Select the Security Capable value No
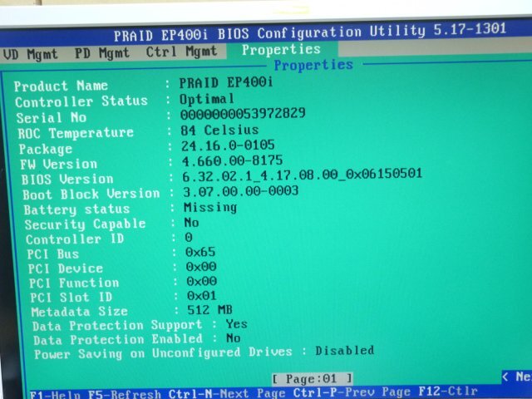The height and width of the screenshot is (399, 532). pyautogui.click(x=191, y=223)
